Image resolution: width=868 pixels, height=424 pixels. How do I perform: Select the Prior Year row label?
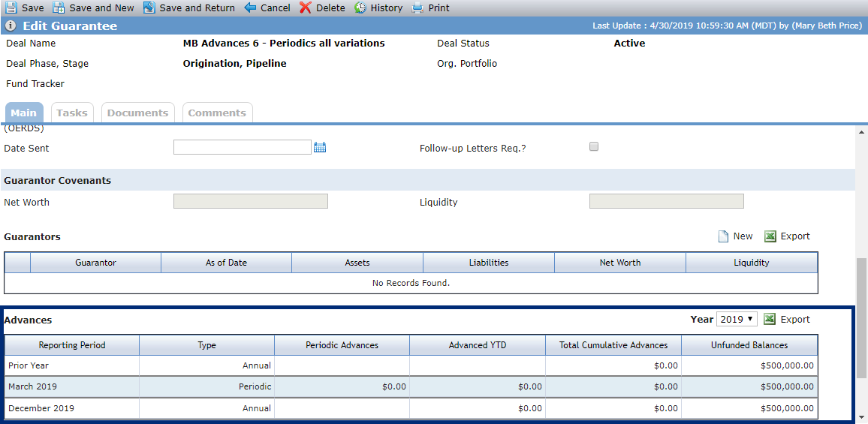click(29, 365)
